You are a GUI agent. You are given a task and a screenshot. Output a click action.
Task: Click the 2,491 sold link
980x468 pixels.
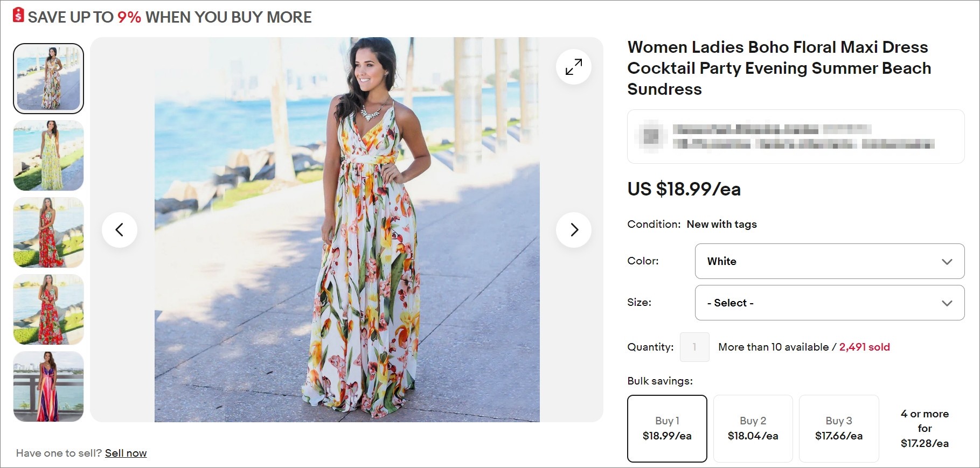click(x=864, y=347)
